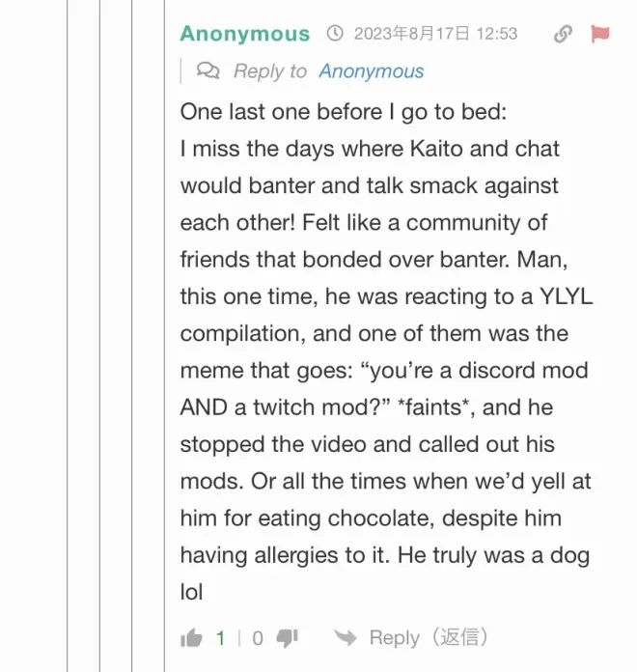Click the speech bubbles icon near Reply to

tap(208, 70)
